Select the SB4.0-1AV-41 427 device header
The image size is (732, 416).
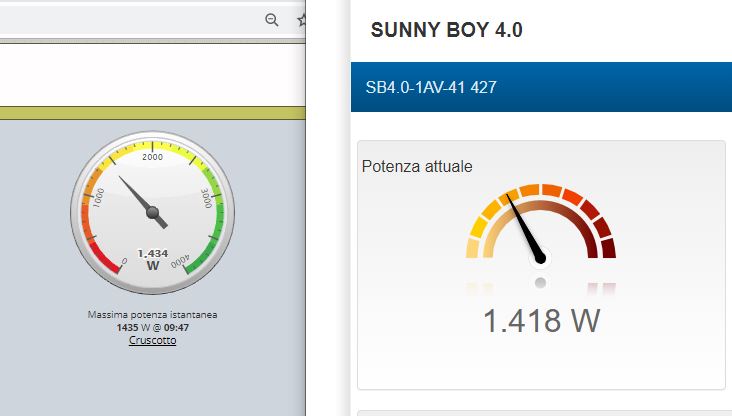[x=541, y=87]
